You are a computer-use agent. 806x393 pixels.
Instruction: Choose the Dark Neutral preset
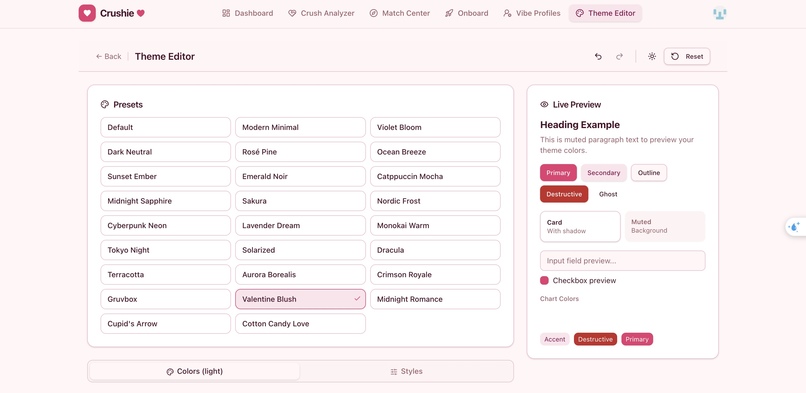tap(166, 152)
